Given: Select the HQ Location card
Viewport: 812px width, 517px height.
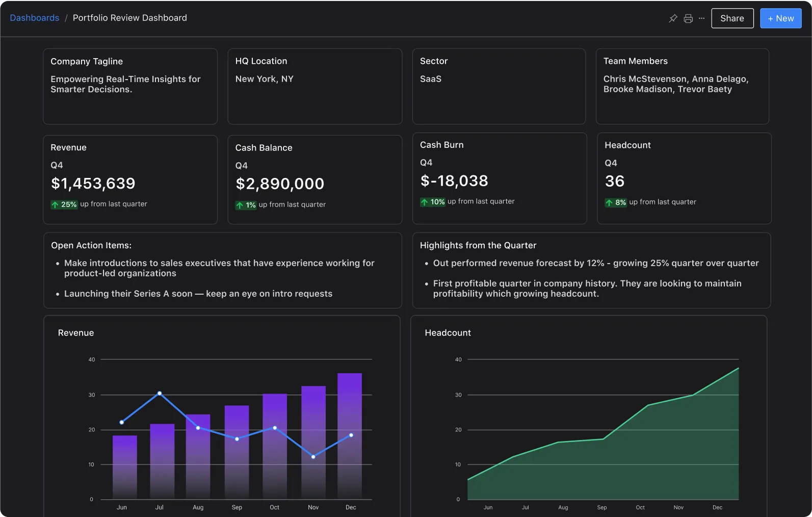Looking at the screenshot, I should click(315, 86).
